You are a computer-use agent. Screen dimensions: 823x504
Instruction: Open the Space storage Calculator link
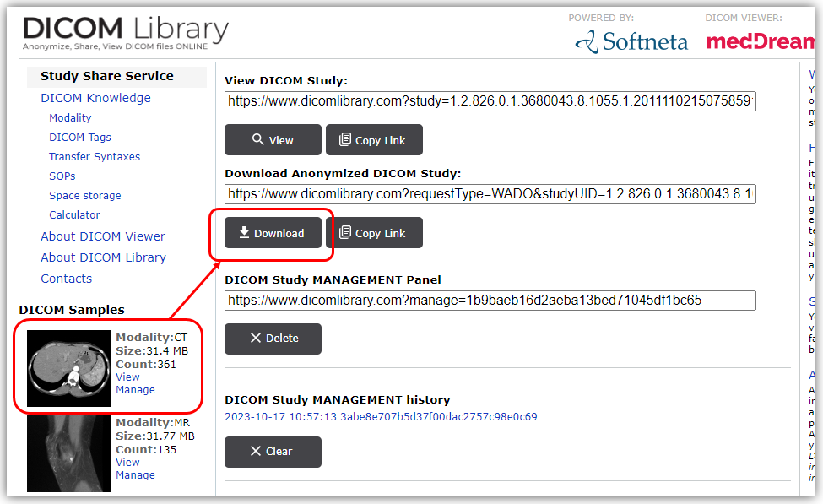74,215
